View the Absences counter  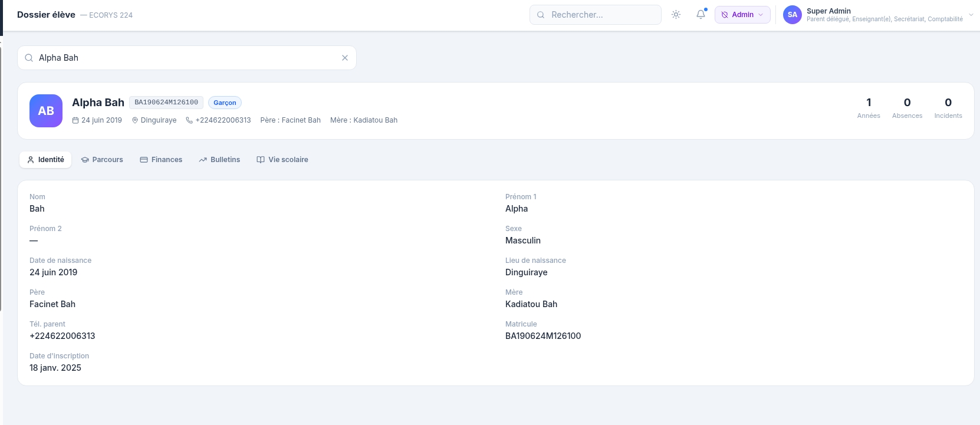(x=907, y=108)
